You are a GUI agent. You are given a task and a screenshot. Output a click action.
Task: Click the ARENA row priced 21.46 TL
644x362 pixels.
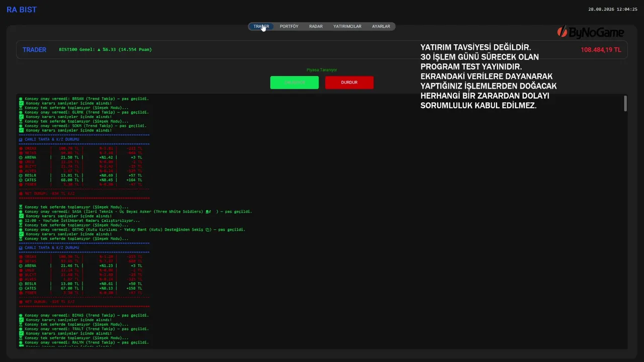[x=81, y=265]
